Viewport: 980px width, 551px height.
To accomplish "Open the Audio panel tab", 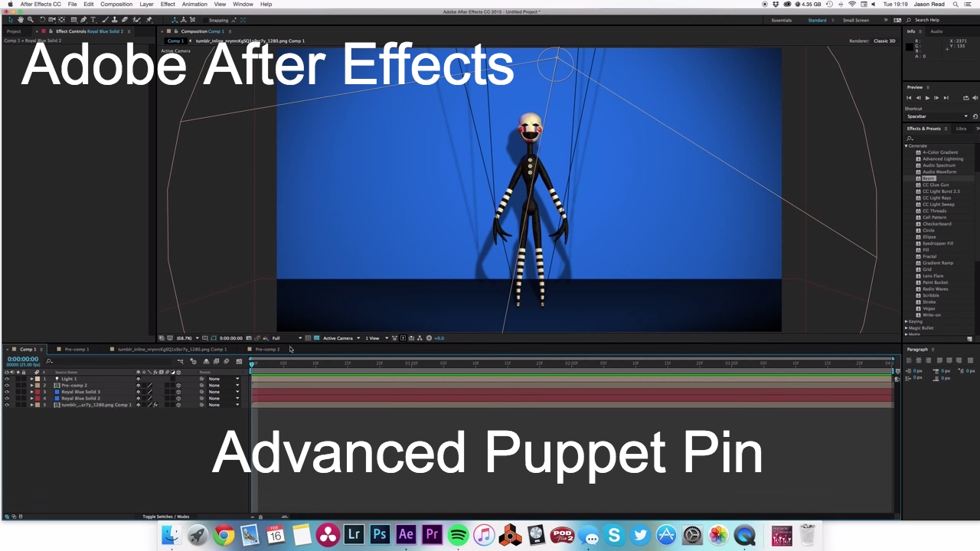I will [x=936, y=31].
